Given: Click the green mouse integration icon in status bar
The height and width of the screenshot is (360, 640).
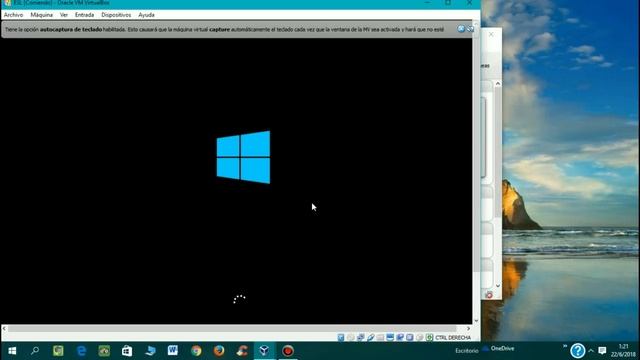Looking at the screenshot, I should pyautogui.click(x=429, y=338).
